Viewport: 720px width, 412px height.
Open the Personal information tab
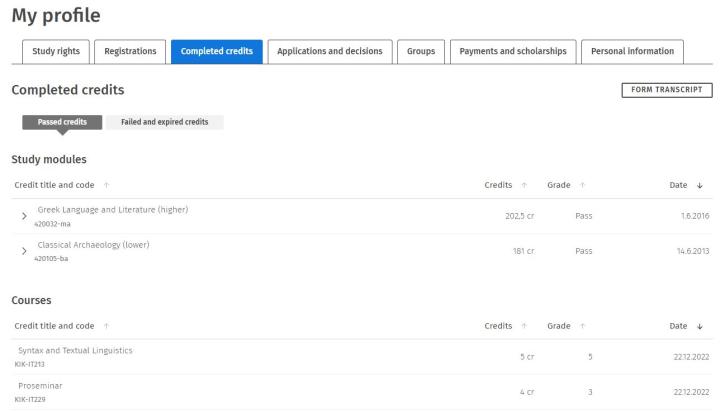(633, 52)
